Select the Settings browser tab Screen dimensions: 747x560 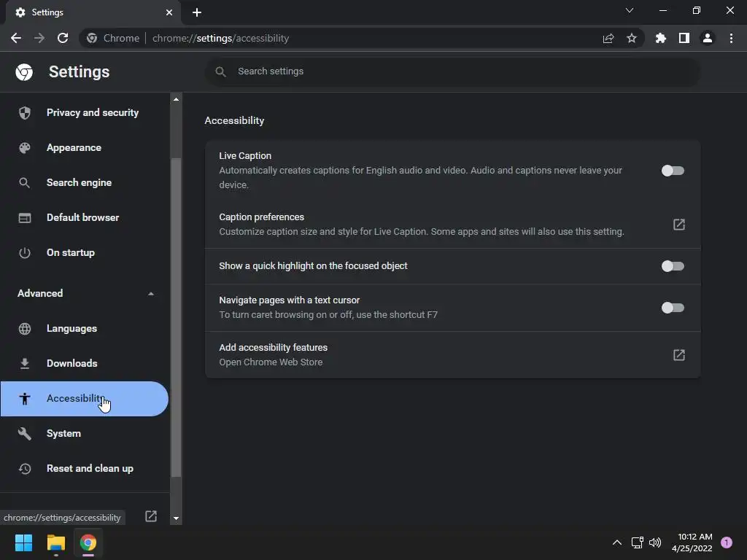coord(93,12)
